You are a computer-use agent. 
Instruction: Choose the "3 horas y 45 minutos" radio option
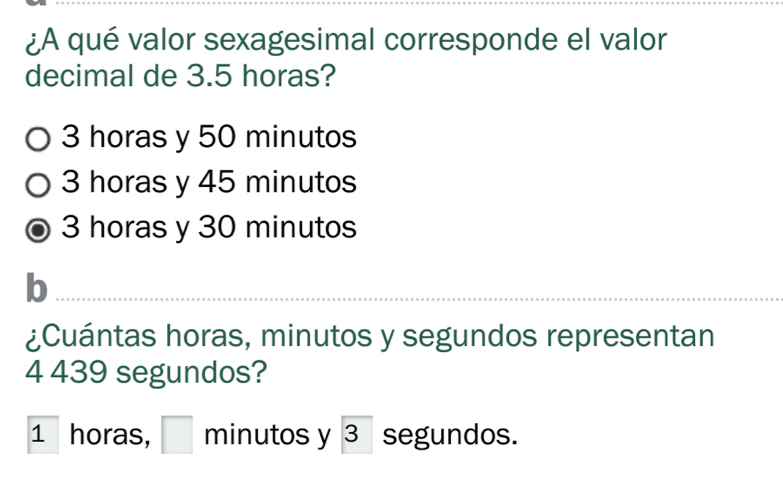point(38,185)
